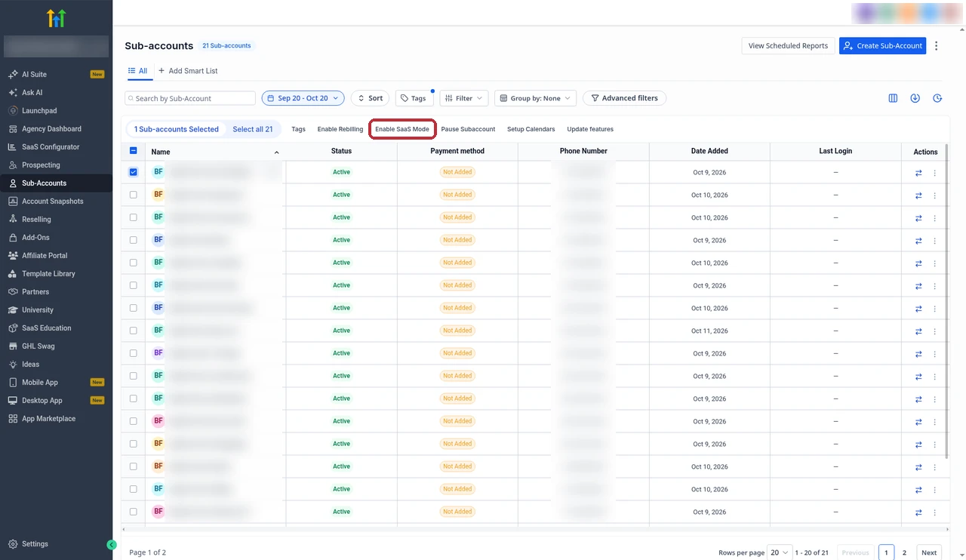966x560 pixels.
Task: Open the Group by: None dropdown
Action: coord(536,98)
